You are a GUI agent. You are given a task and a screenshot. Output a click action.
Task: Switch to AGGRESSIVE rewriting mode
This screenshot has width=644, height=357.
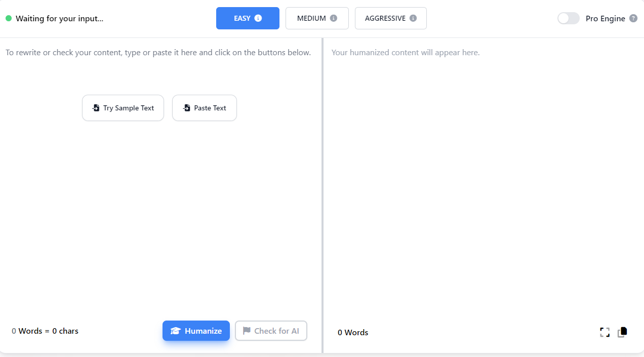click(390, 18)
